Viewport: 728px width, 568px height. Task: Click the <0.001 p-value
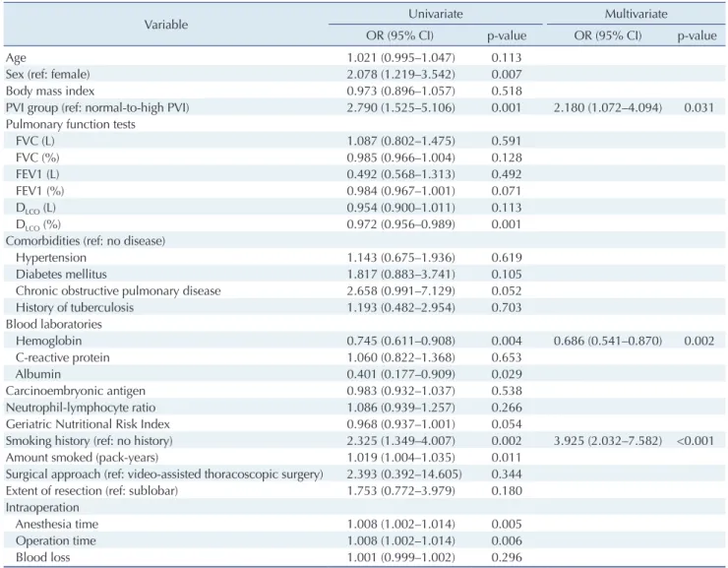pyautogui.click(x=696, y=441)
